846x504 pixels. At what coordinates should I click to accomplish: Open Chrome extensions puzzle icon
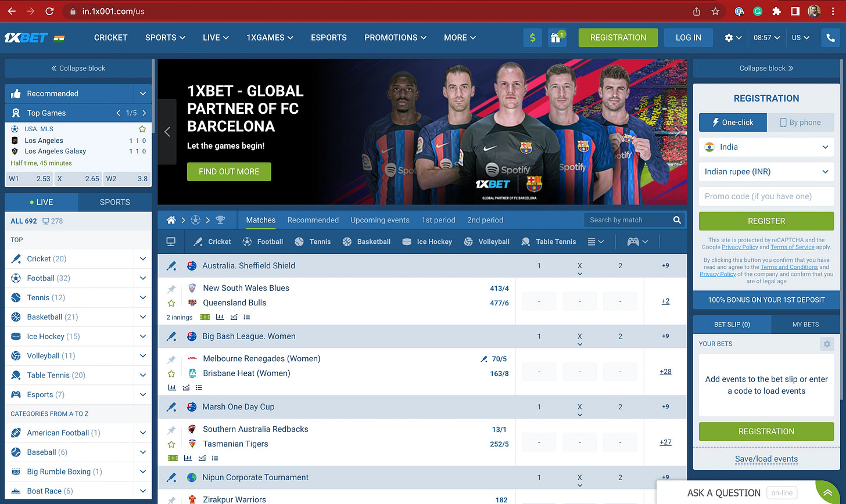[776, 11]
